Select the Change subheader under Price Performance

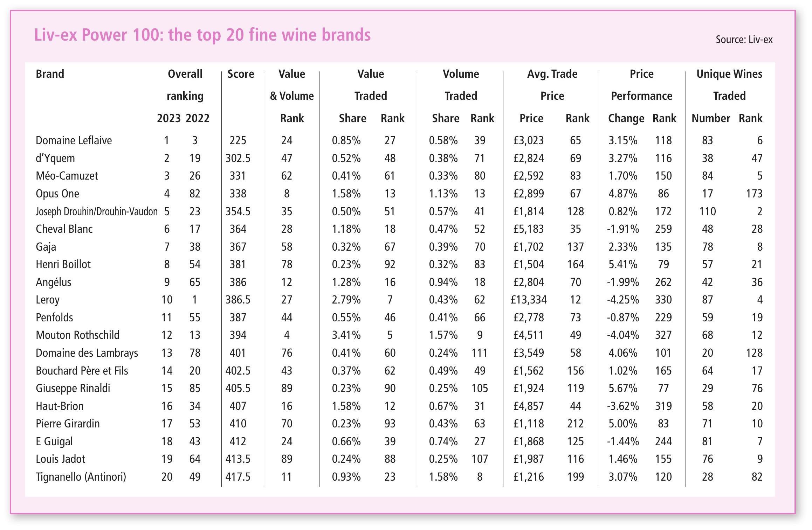[x=626, y=118]
